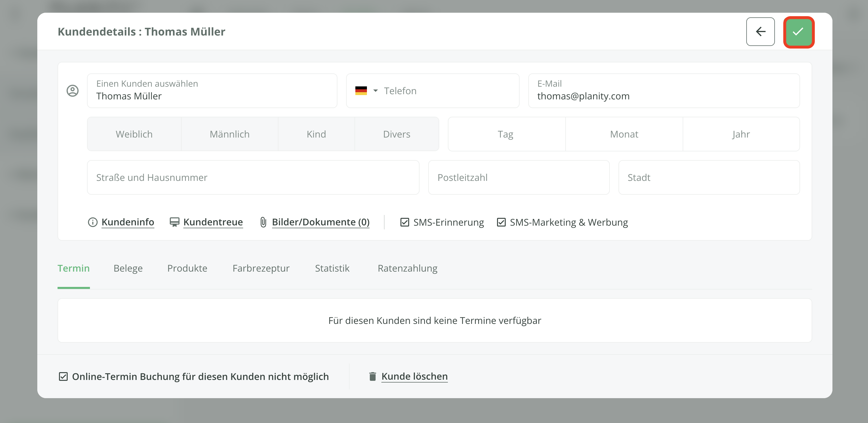The image size is (868, 423).
Task: Click the Kunde löschen link
Action: pos(414,376)
